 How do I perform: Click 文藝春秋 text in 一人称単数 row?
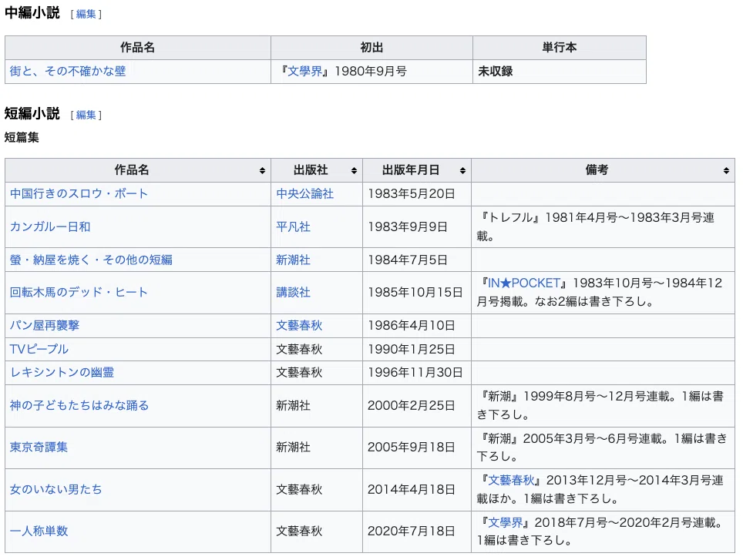click(299, 531)
